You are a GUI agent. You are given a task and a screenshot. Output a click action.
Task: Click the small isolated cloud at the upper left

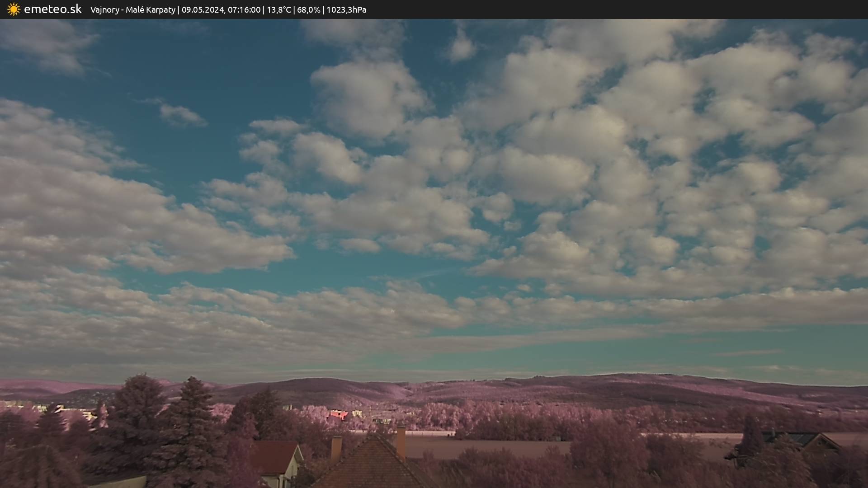180,114
